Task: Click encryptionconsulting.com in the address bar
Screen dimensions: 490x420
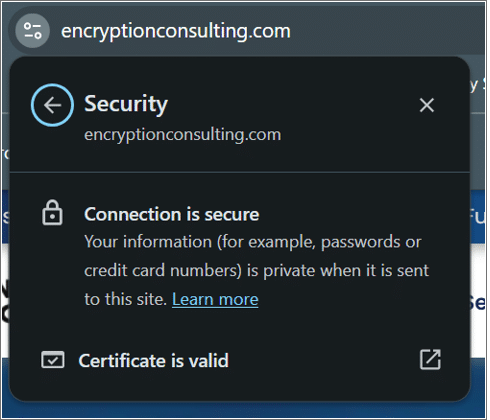Action: pyautogui.click(x=176, y=31)
